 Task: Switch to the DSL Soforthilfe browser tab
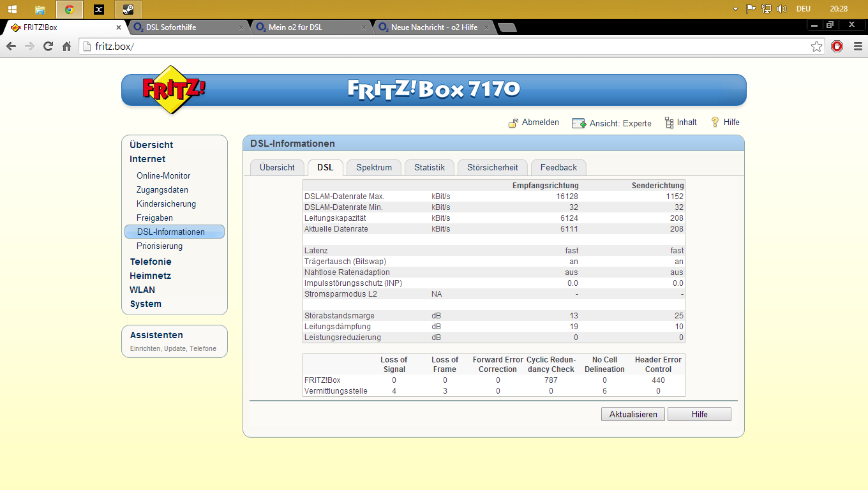188,27
